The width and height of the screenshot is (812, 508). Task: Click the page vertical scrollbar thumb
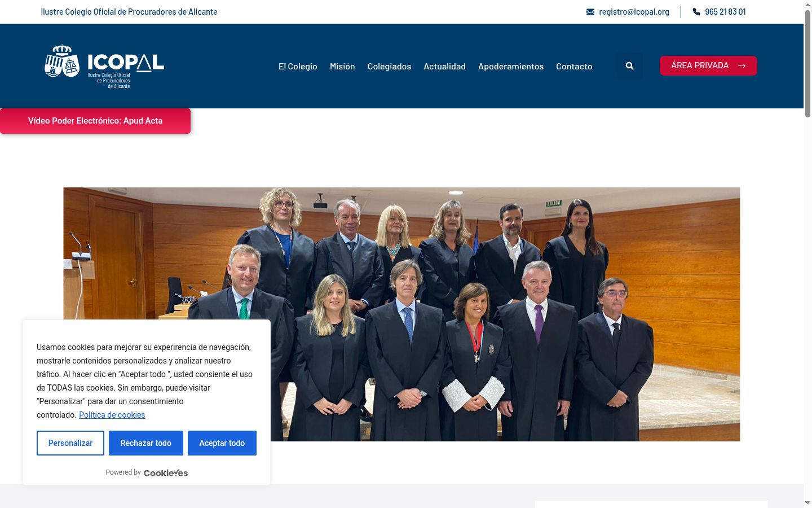(x=807, y=63)
